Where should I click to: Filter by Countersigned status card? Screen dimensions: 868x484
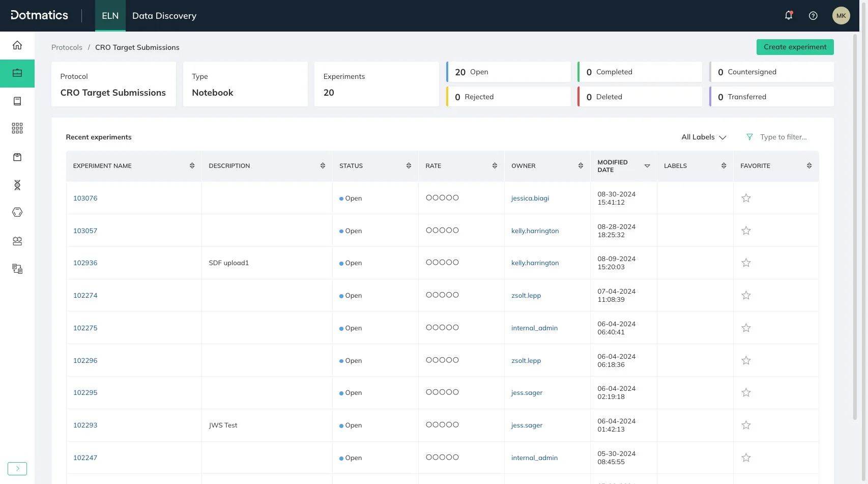(771, 72)
